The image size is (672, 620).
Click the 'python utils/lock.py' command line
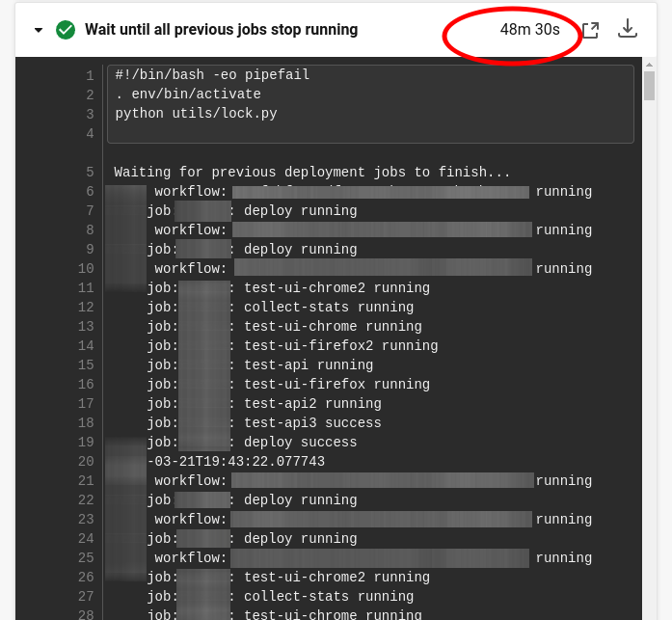click(196, 114)
